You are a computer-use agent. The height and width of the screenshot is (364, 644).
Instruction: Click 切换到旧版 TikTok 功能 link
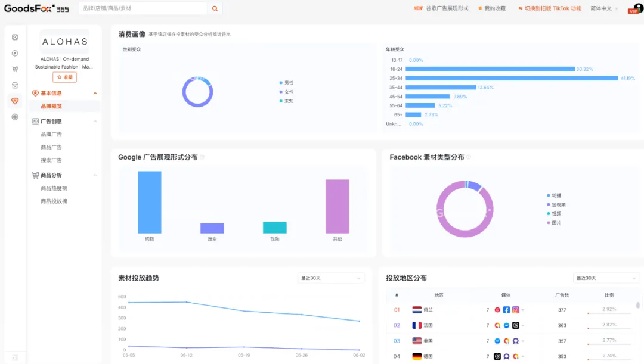(x=550, y=8)
